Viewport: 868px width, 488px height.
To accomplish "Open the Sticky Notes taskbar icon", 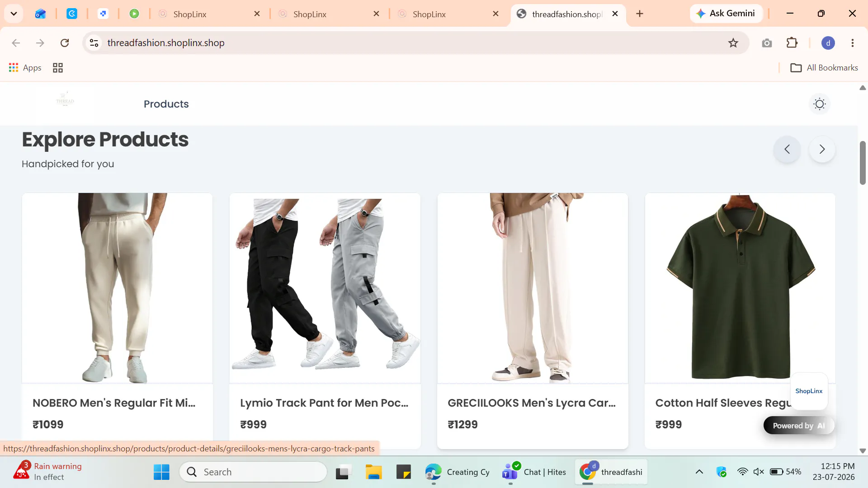I will pyautogui.click(x=404, y=472).
